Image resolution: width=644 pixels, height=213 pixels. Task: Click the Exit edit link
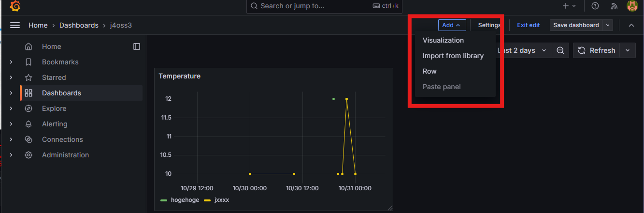coord(528,25)
